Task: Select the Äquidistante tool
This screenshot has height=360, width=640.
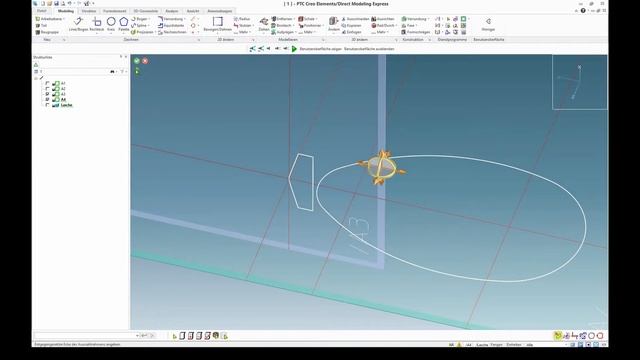Action: tap(171, 25)
